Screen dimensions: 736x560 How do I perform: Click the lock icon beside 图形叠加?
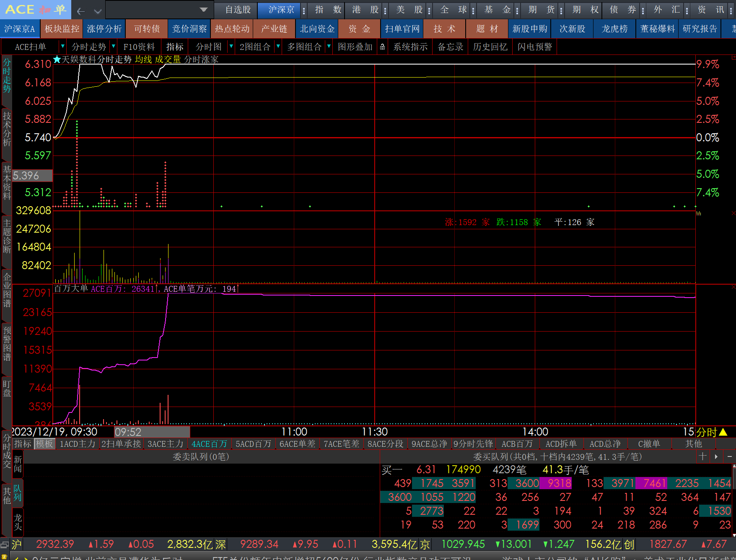pos(382,47)
